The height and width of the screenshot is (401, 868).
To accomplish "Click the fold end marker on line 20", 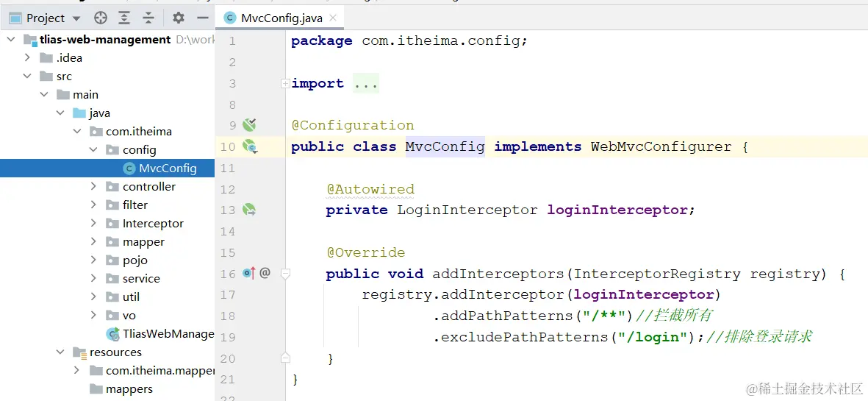I will coord(285,358).
